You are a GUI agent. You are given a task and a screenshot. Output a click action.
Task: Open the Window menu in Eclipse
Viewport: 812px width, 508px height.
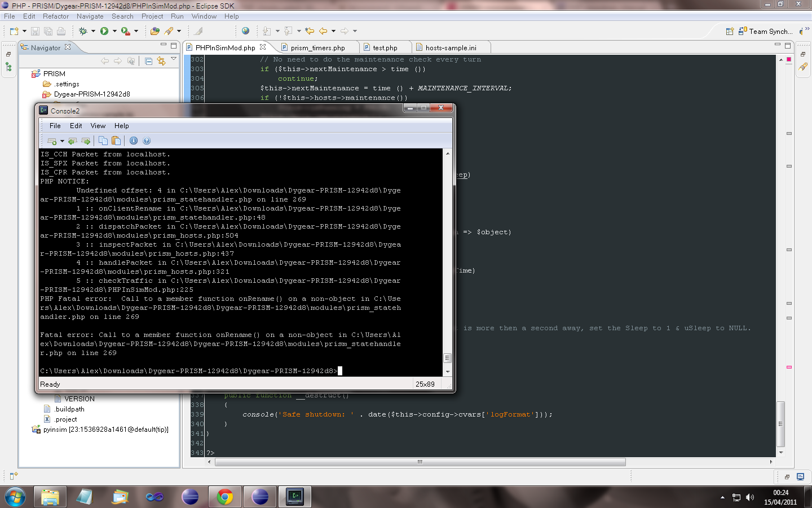[x=204, y=16]
